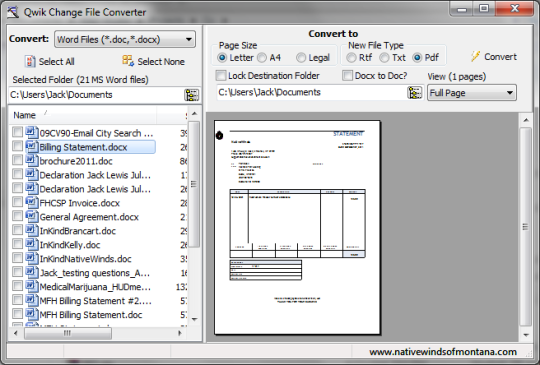Check the InKindKelly.doc checkbox
Screen dimensions: 540x365
[x=17, y=244]
